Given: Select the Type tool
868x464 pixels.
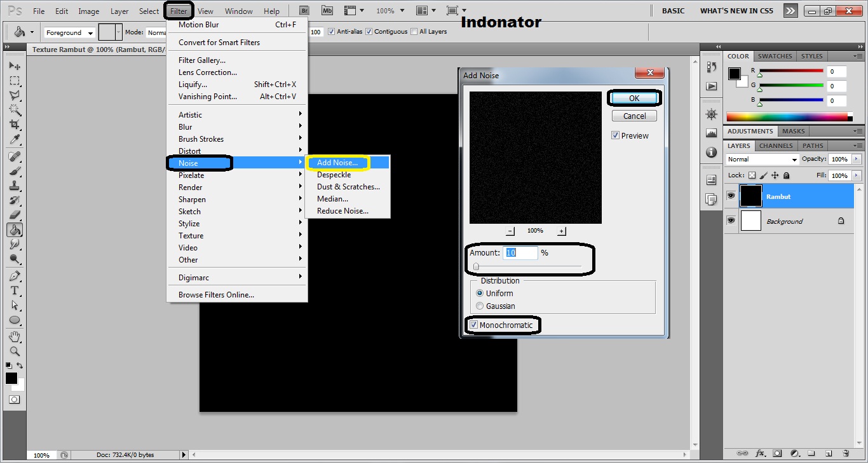Looking at the screenshot, I should tap(15, 290).
